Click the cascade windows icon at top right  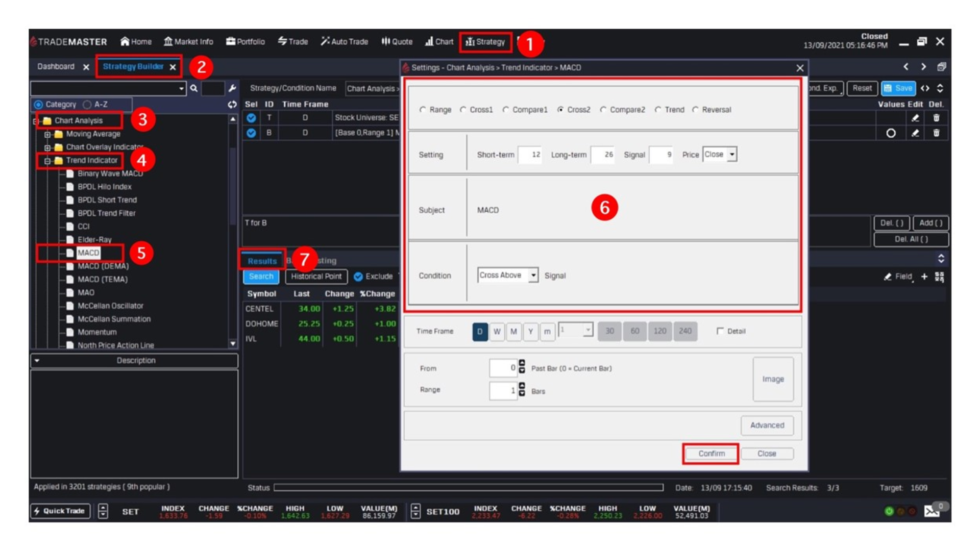[942, 67]
